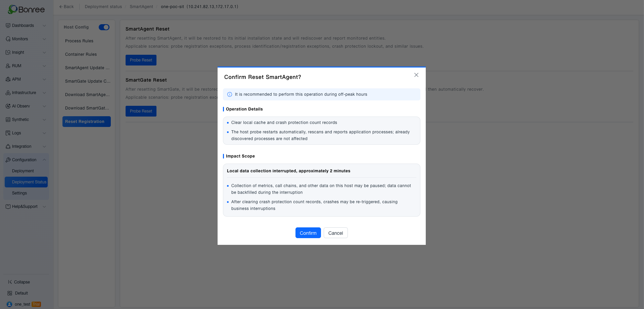Click the Synthetic sidebar icon
This screenshot has width=644, height=309.
pos(8,120)
